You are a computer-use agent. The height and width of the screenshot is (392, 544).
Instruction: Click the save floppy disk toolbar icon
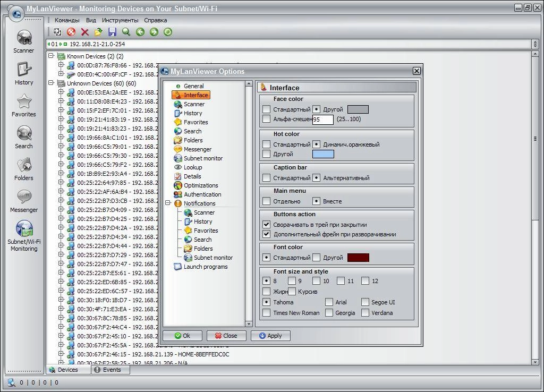pos(112,32)
